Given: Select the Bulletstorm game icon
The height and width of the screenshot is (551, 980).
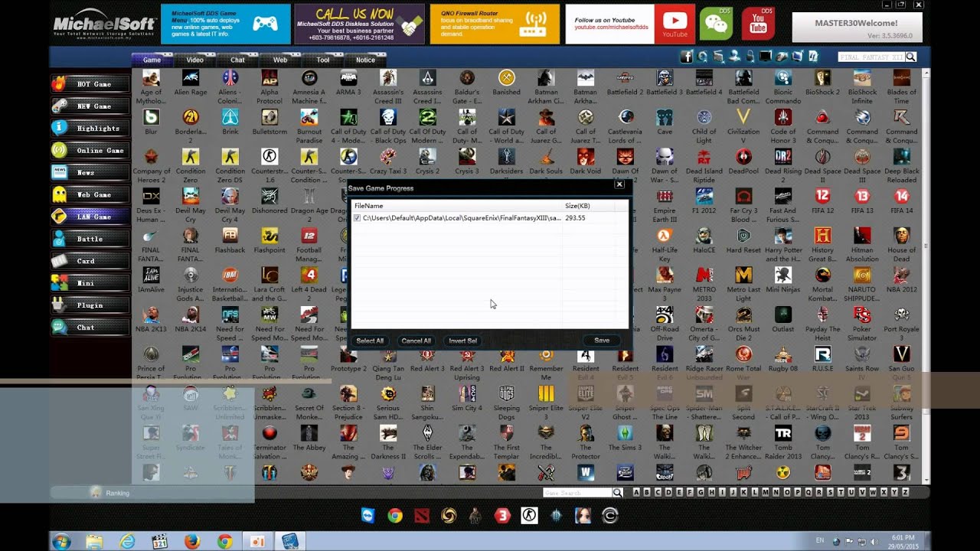Looking at the screenshot, I should (x=269, y=117).
